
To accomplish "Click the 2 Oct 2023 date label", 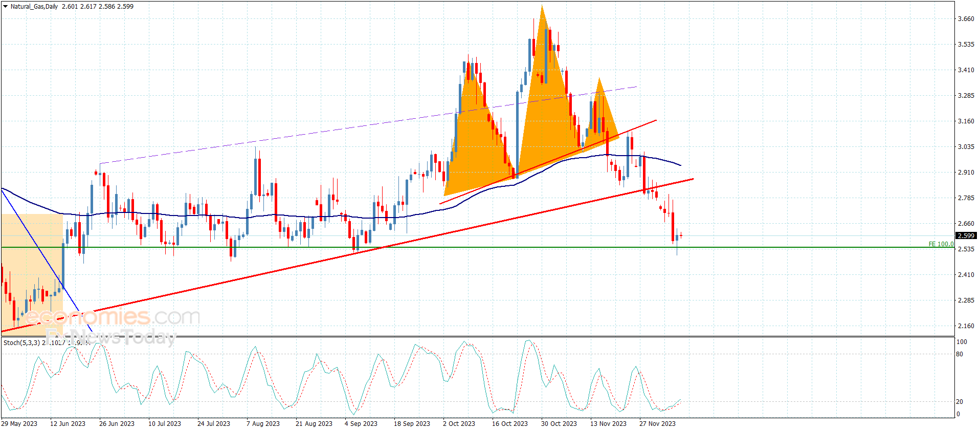I will 459,423.
